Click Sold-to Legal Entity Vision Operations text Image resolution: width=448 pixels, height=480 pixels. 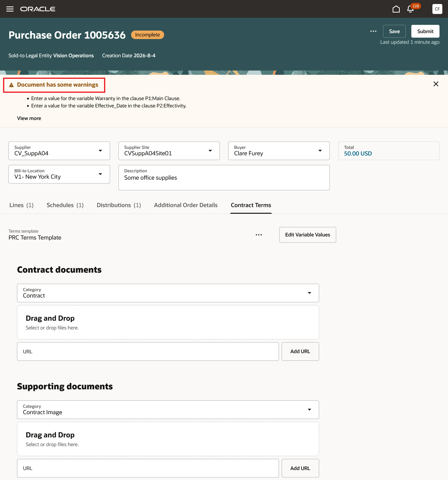coord(51,56)
